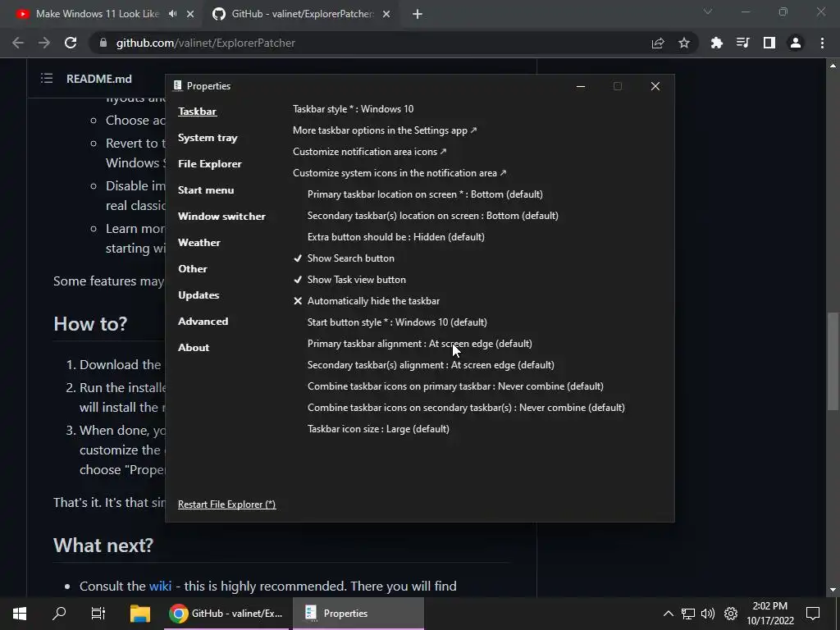840x630 pixels.
Task: Select the System tray section
Action: pyautogui.click(x=208, y=138)
